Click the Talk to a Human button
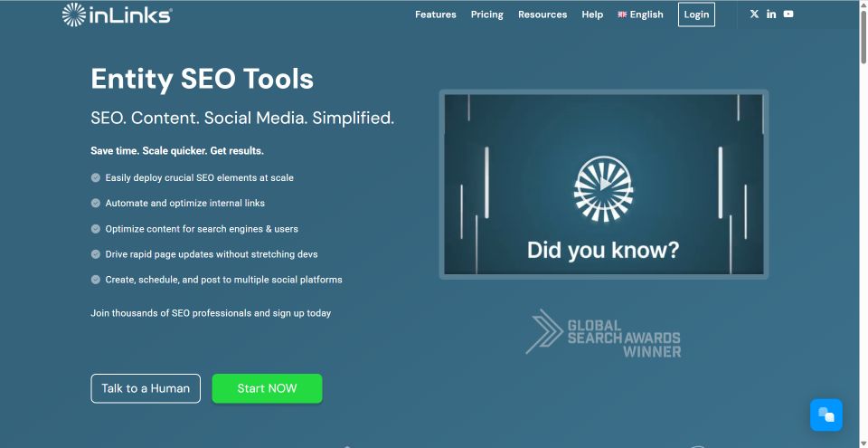The width and height of the screenshot is (868, 448). (x=146, y=388)
